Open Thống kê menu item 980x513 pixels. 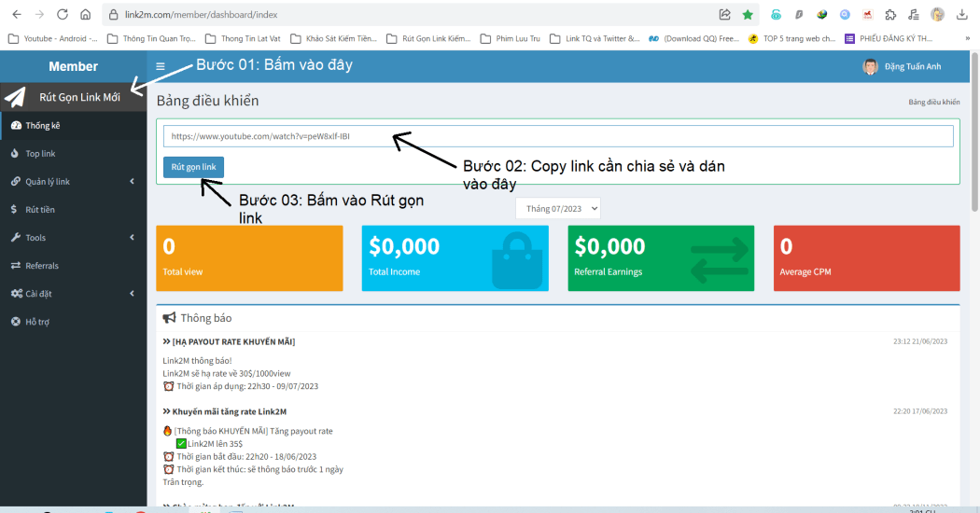pyautogui.click(x=74, y=125)
